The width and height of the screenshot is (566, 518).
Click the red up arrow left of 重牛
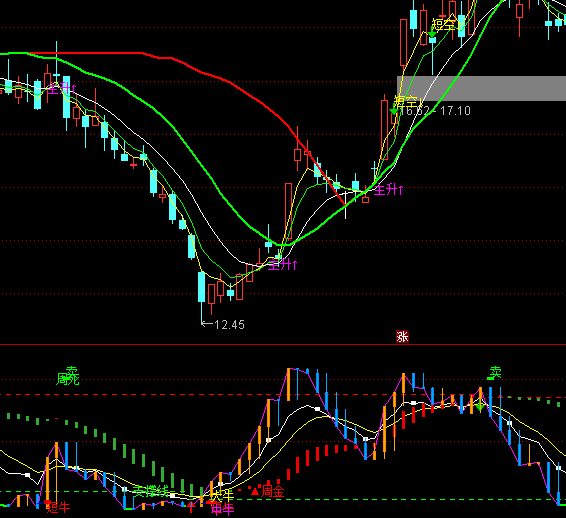191,508
